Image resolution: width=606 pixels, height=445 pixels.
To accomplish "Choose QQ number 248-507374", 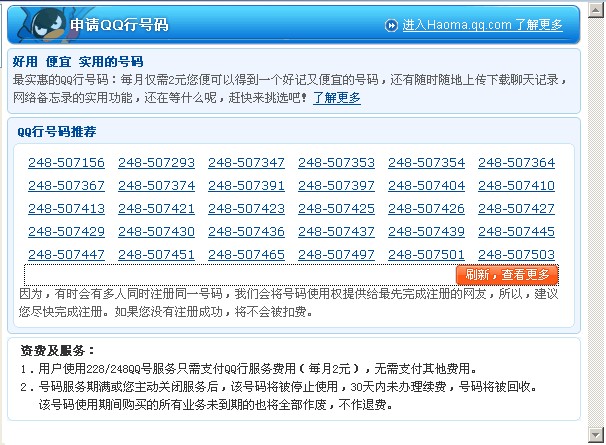I will click(x=157, y=186).
